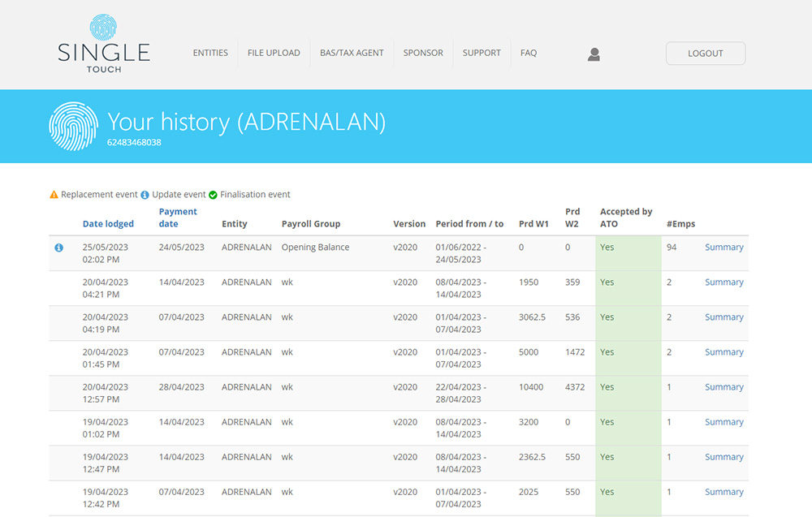812x517 pixels.
Task: Click the Prd W2 value 359
Action: (x=572, y=282)
